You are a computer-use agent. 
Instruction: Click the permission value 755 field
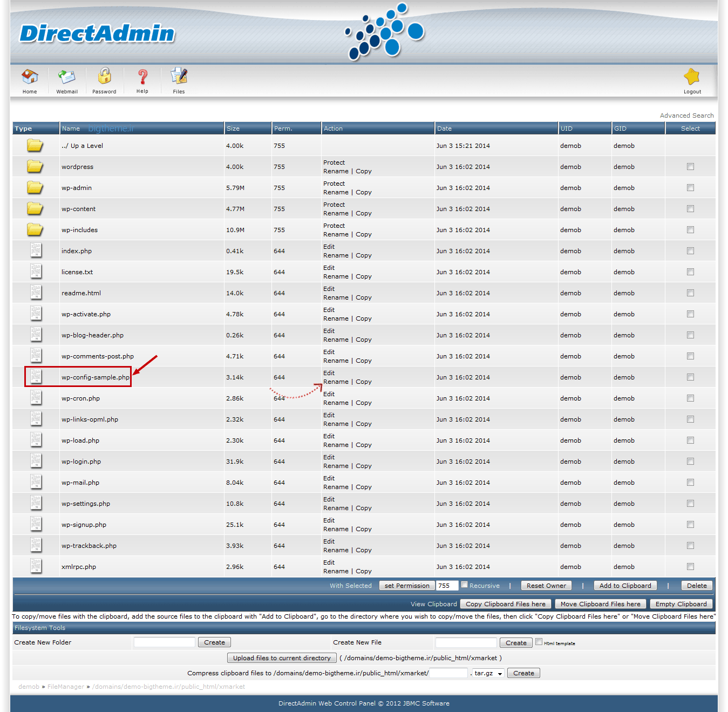pyautogui.click(x=447, y=586)
